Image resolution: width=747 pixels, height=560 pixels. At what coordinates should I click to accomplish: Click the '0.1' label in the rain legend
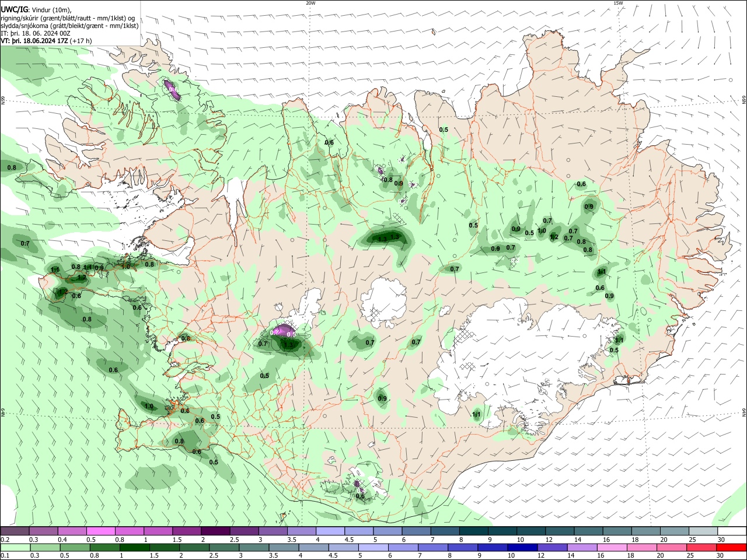5,556
